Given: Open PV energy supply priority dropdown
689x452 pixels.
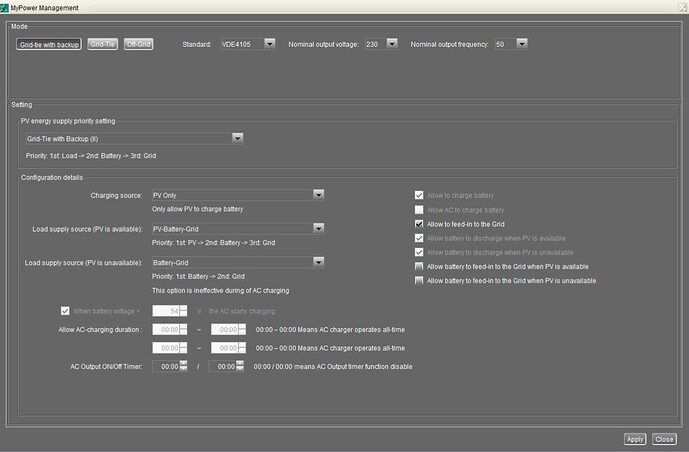Looking at the screenshot, I should point(237,138).
